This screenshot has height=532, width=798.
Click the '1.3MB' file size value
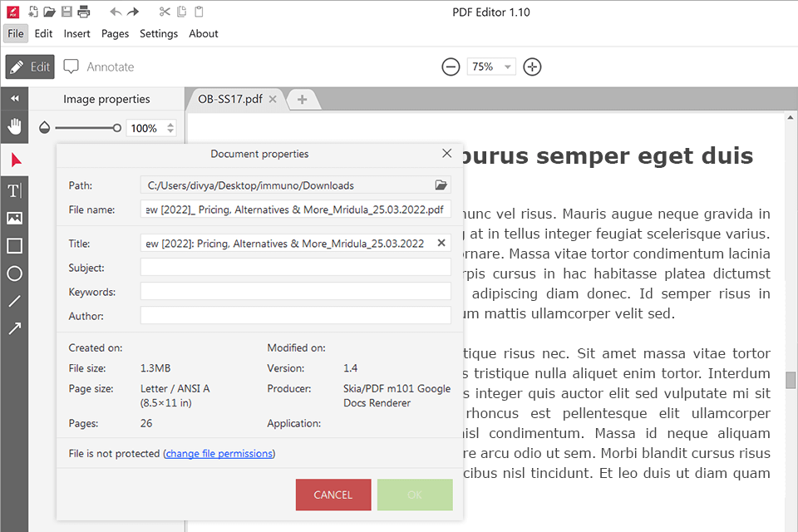(x=155, y=368)
